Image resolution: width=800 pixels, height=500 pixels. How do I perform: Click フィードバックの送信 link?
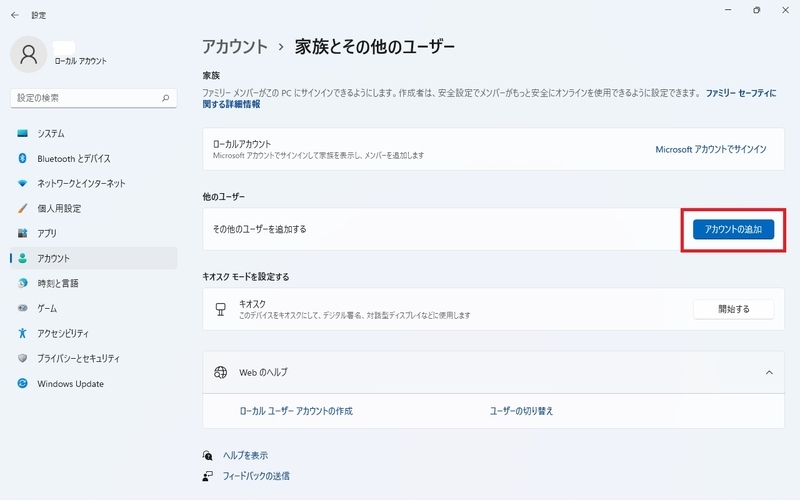pyautogui.click(x=256, y=476)
